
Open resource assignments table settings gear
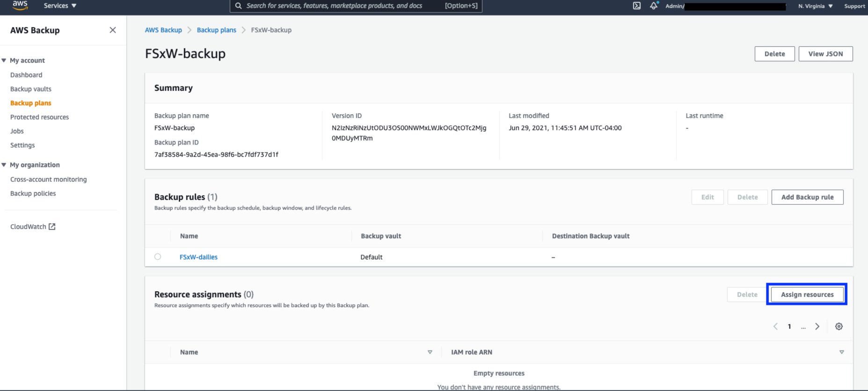coord(839,326)
